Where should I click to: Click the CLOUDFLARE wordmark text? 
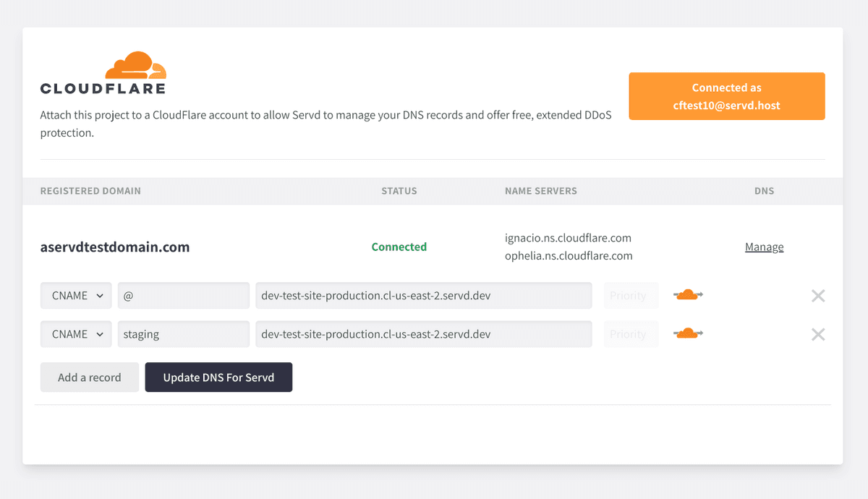point(103,89)
